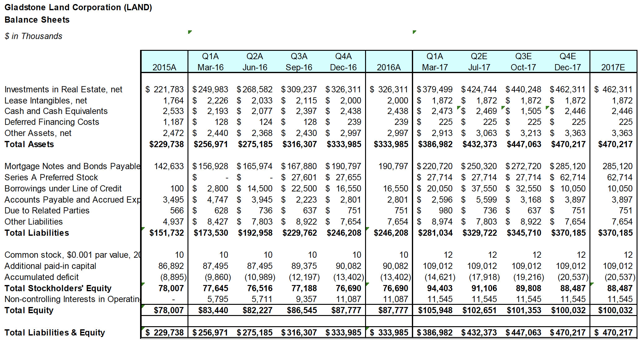Click the Total Assets value $229,738
Image resolution: width=644 pixels, height=342 pixels.
tap(166, 144)
